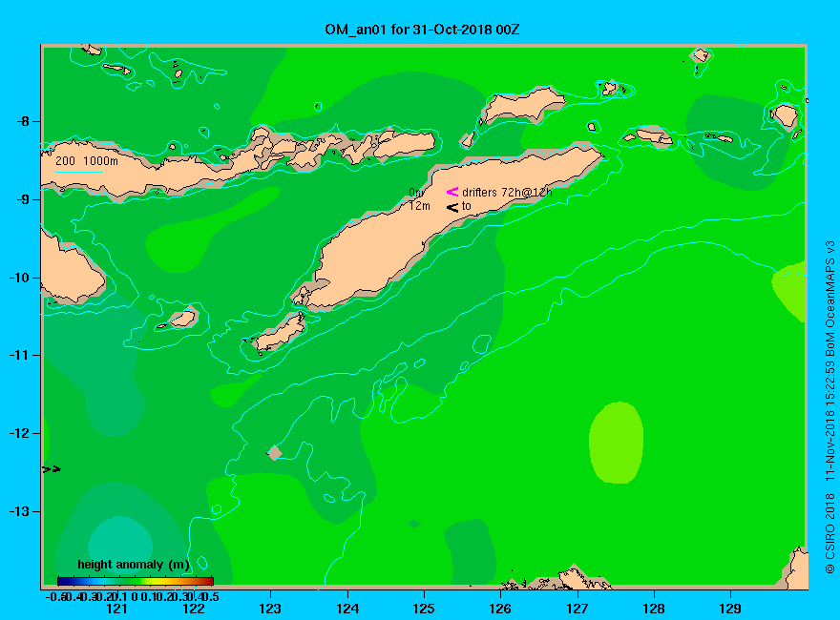Viewport: 840px width, 620px height.
Task: Click latitude axis label -8
Action: click(x=23, y=121)
